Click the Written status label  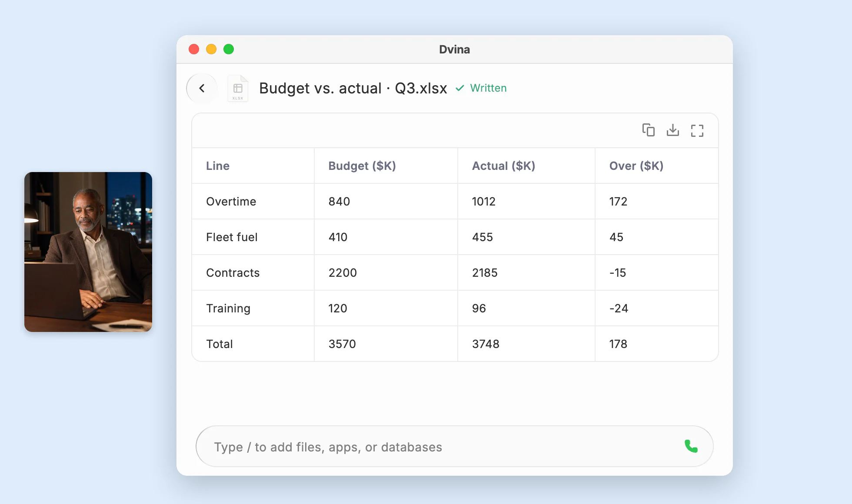point(488,88)
